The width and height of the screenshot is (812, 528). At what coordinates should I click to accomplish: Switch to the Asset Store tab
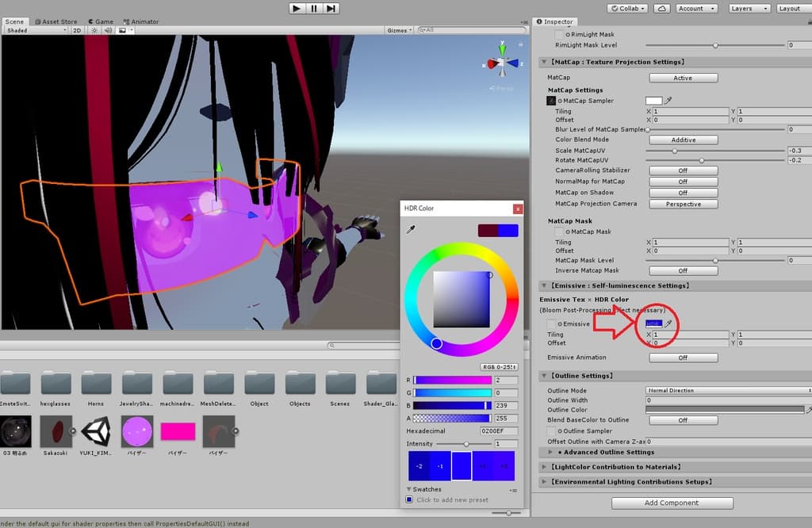tap(57, 21)
